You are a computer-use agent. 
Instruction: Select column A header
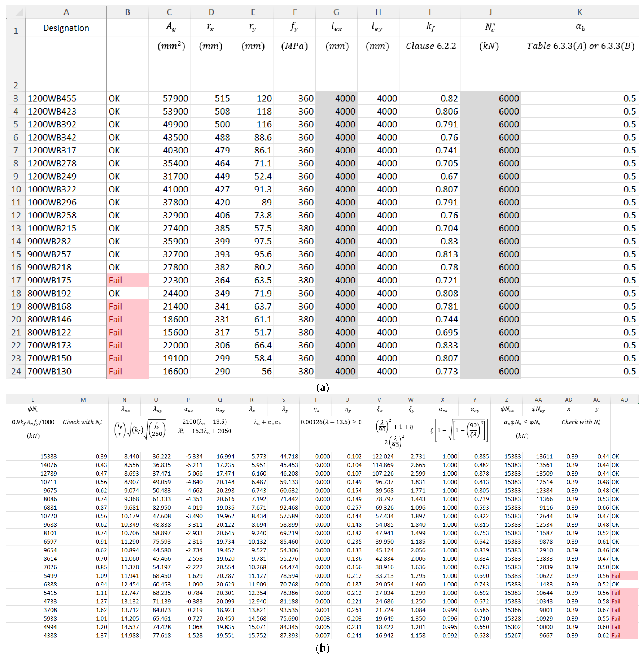click(66, 12)
